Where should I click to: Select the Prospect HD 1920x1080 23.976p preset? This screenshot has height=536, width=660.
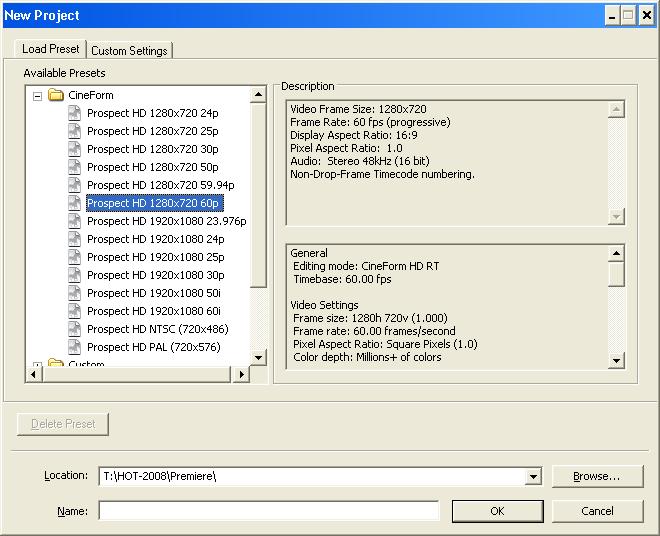click(166, 221)
